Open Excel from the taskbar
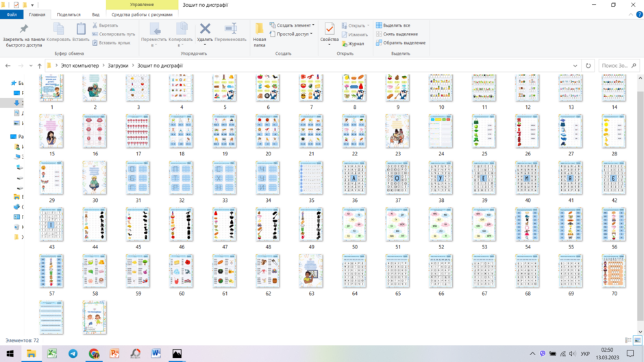 click(52, 353)
